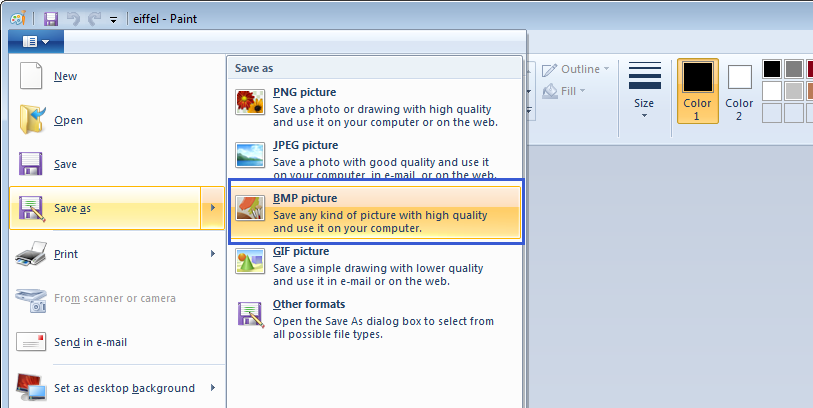Image resolution: width=813 pixels, height=408 pixels.
Task: Expand the Print submenu arrow
Action: click(x=213, y=254)
